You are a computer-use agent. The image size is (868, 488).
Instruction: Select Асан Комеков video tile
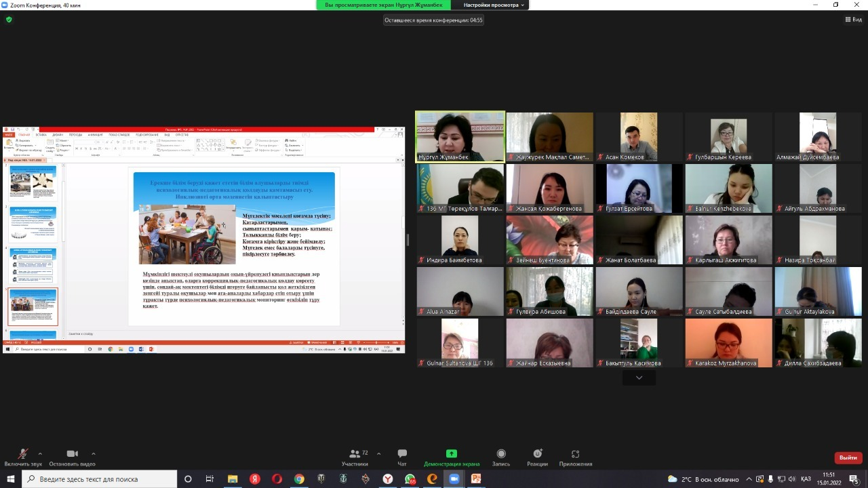point(639,136)
